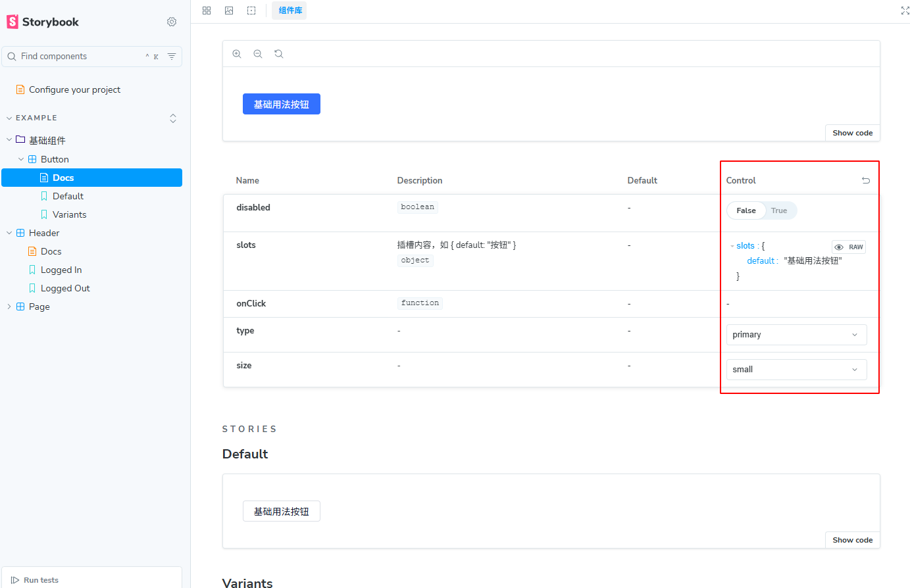Reset controls with the undo icon
910x588 pixels.
866,180
